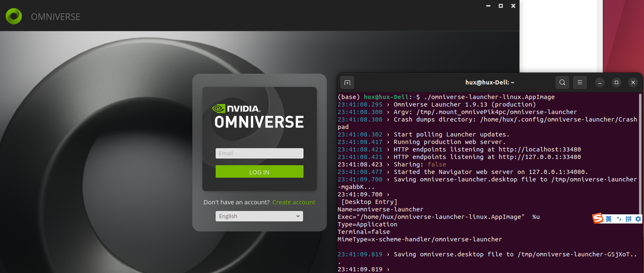Click the 'Started the Navigator web server' line
The height and width of the screenshot is (273, 644).
(x=463, y=172)
